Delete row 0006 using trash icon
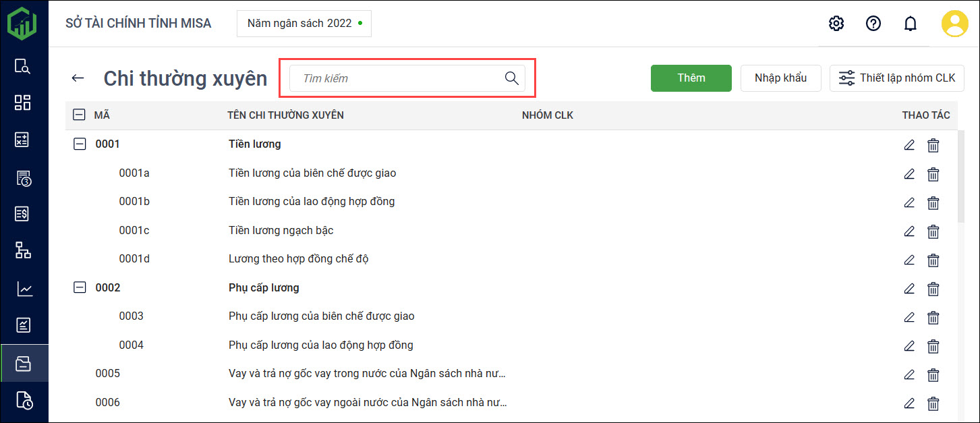The height and width of the screenshot is (423, 980). point(933,403)
